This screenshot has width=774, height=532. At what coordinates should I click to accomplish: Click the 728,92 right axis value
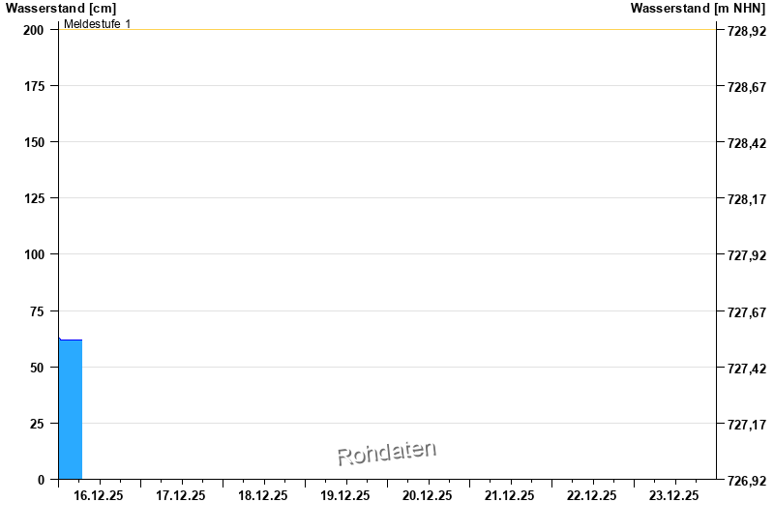point(746,31)
